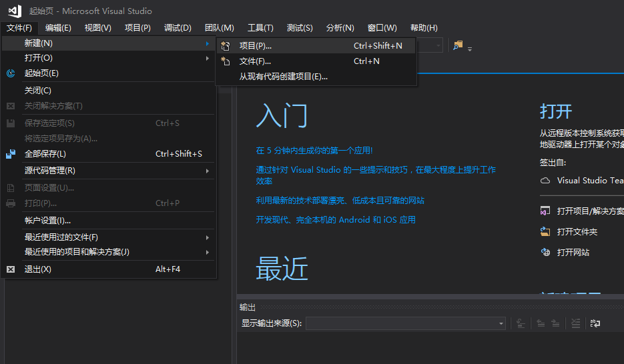Click the 退出(X) exit icon

click(x=11, y=269)
